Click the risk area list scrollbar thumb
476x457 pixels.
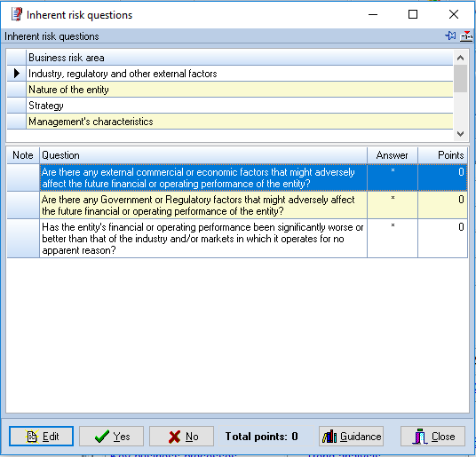pyautogui.click(x=460, y=78)
